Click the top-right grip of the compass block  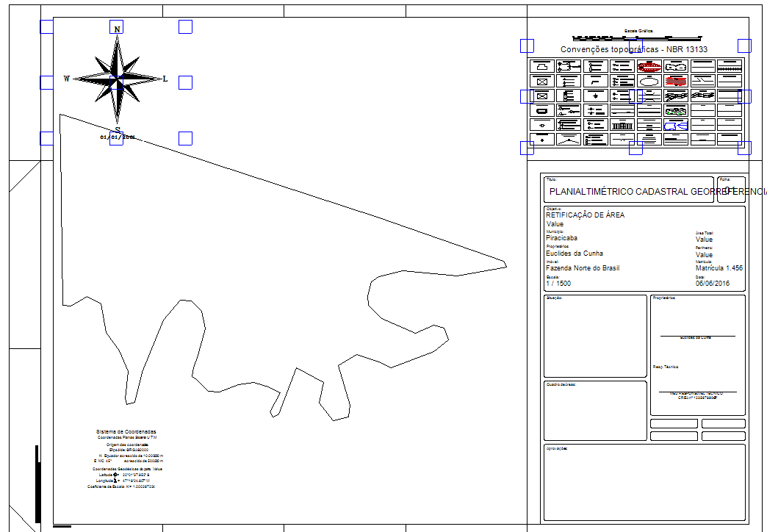point(185,27)
